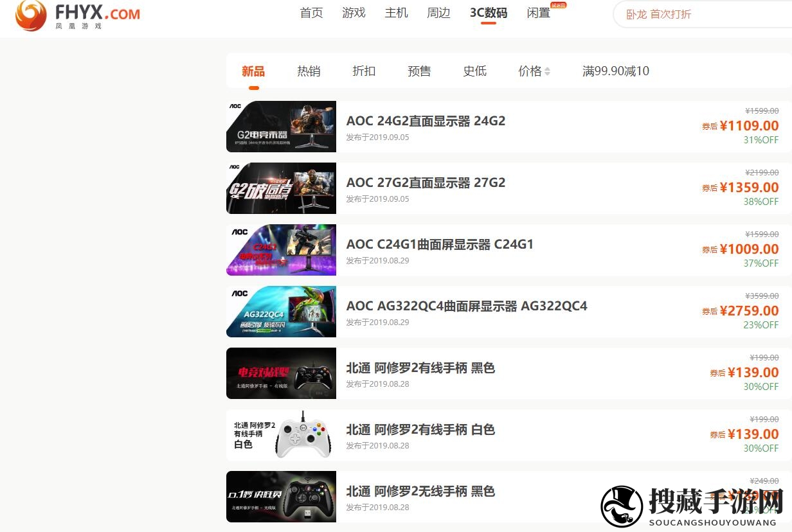Screen dimensions: 792x532
Task: Click the struck-through ¥3599.00 original price
Action: tap(762, 296)
